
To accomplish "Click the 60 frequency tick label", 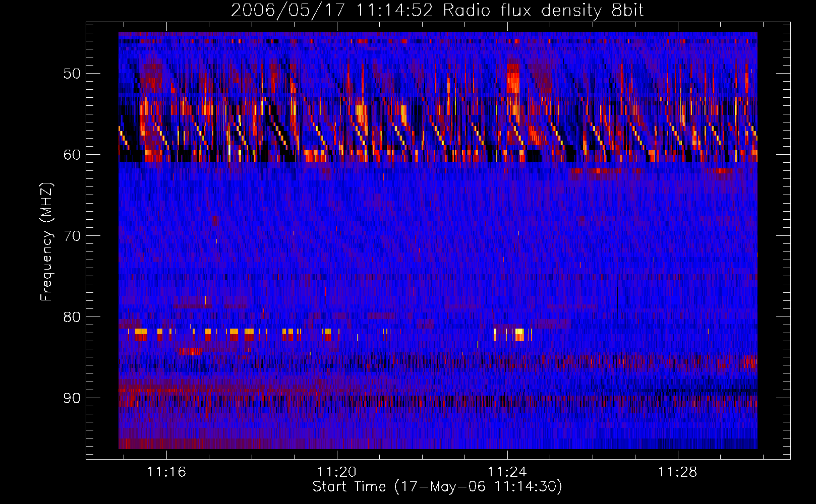I will (x=72, y=155).
